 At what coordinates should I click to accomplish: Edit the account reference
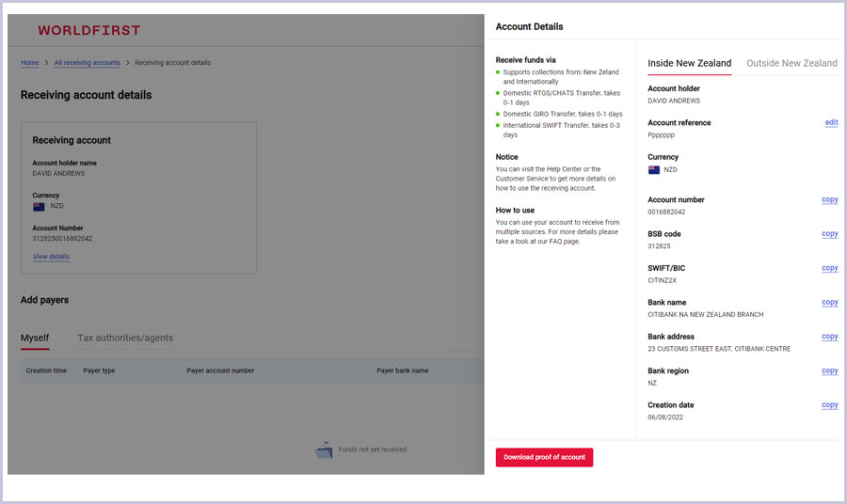pyautogui.click(x=830, y=123)
